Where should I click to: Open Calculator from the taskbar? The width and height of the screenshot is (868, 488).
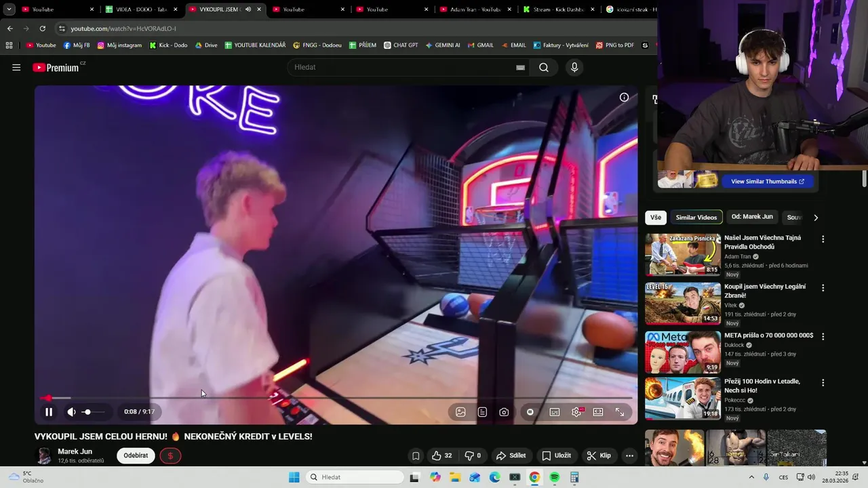coord(574,477)
